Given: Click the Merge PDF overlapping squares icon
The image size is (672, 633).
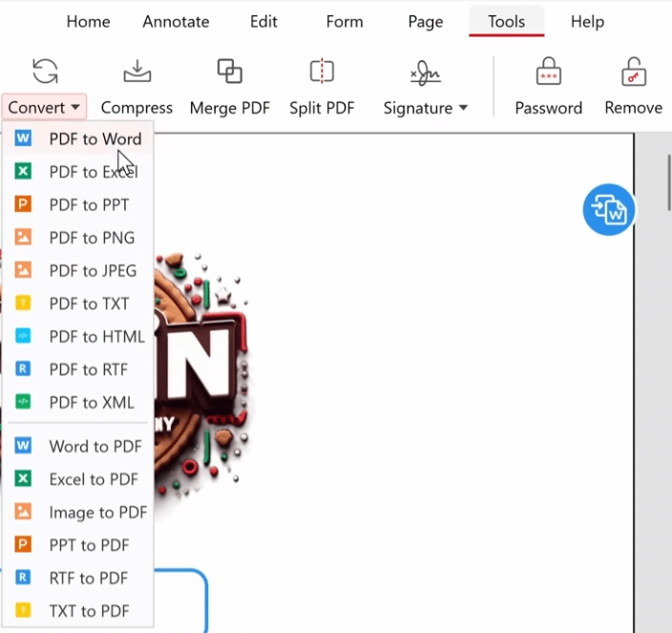Looking at the screenshot, I should [230, 72].
